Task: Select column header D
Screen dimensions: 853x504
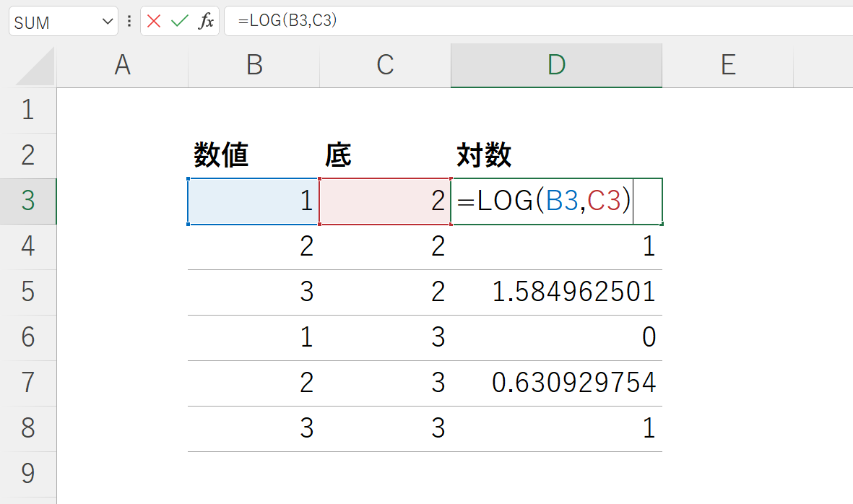Action: point(555,65)
